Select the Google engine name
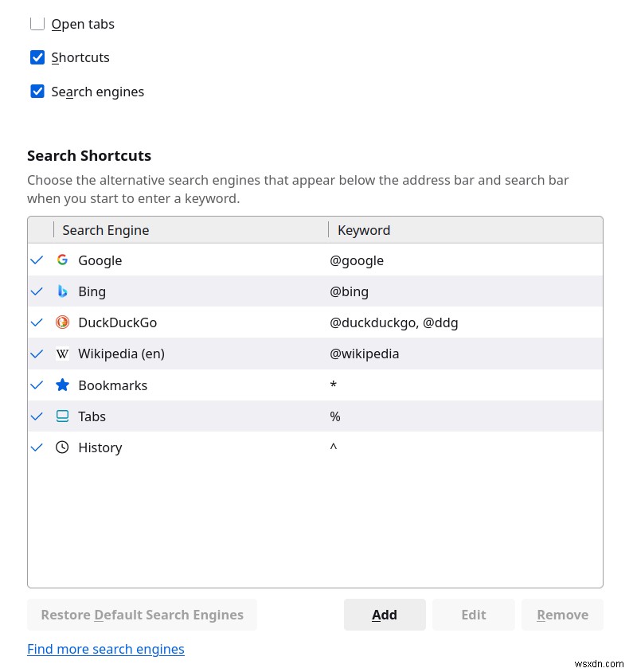The width and height of the screenshot is (633, 672). pos(100,260)
